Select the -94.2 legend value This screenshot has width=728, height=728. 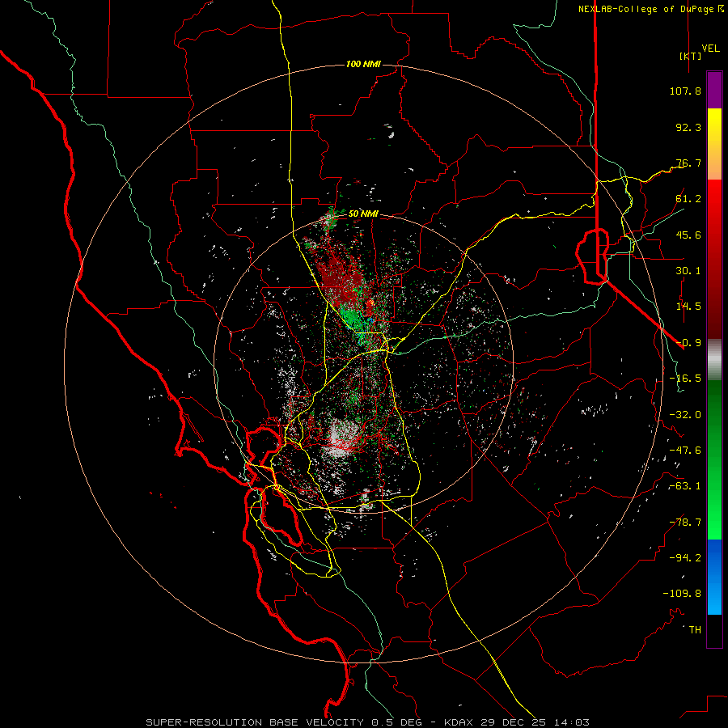pyautogui.click(x=685, y=557)
